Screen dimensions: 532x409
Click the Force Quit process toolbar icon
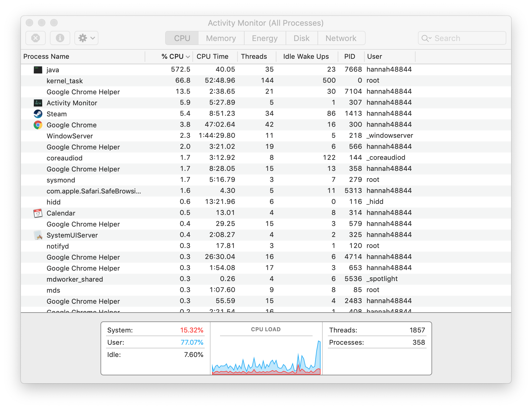click(x=36, y=38)
